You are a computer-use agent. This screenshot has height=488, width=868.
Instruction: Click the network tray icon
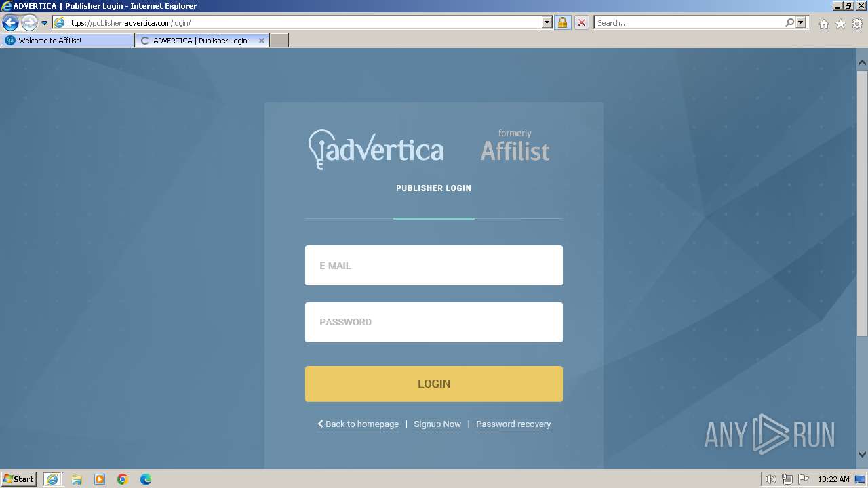click(787, 479)
